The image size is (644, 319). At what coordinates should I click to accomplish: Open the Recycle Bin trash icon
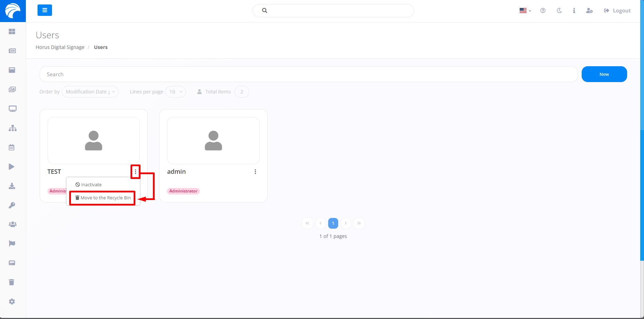click(12, 282)
